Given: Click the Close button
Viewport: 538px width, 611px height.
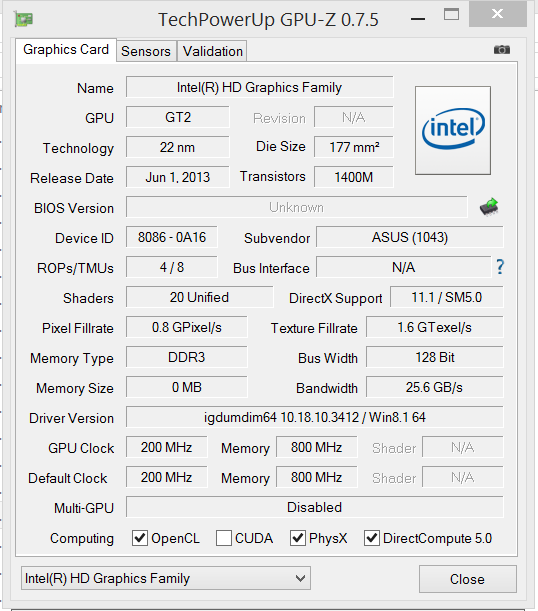Looking at the screenshot, I should (x=467, y=579).
